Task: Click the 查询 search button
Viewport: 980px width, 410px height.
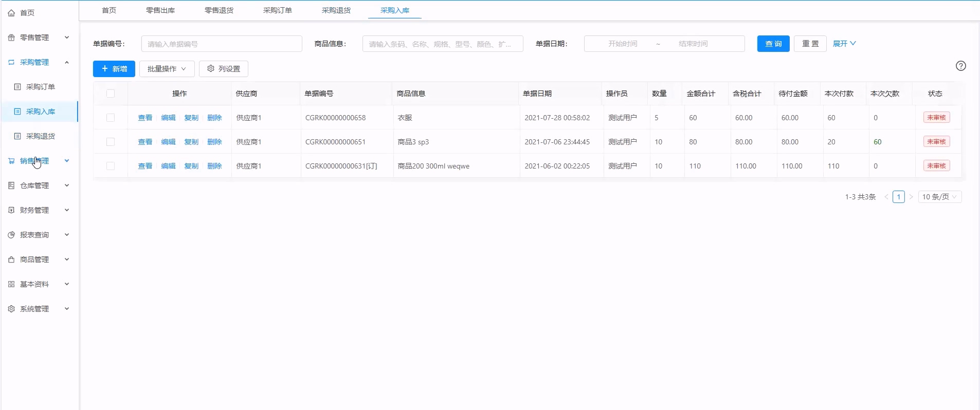Action: 773,44
